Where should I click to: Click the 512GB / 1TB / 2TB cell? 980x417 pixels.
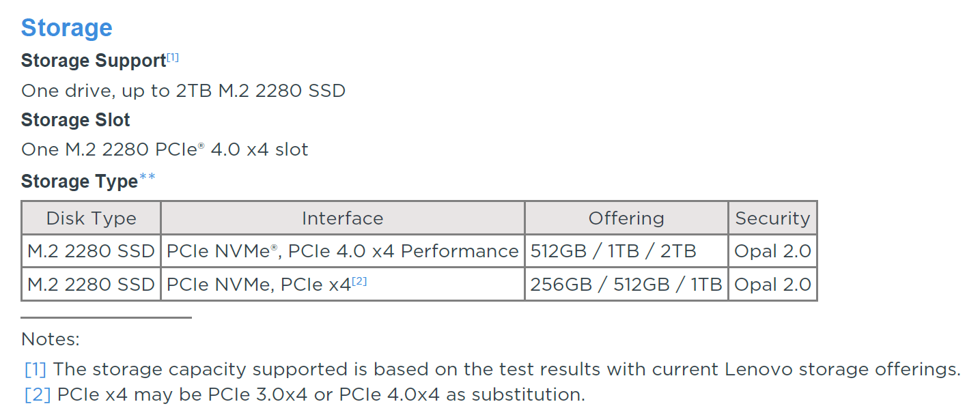[626, 251]
